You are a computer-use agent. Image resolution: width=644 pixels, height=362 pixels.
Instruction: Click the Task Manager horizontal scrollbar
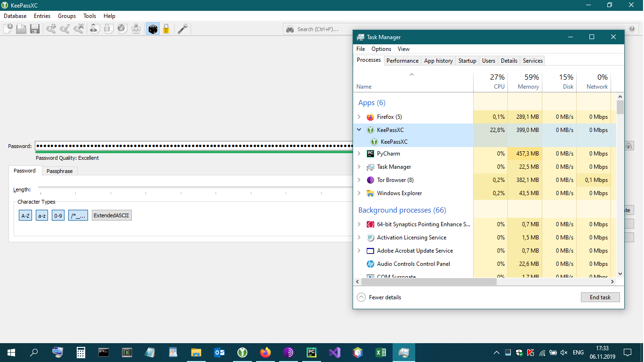point(429,281)
